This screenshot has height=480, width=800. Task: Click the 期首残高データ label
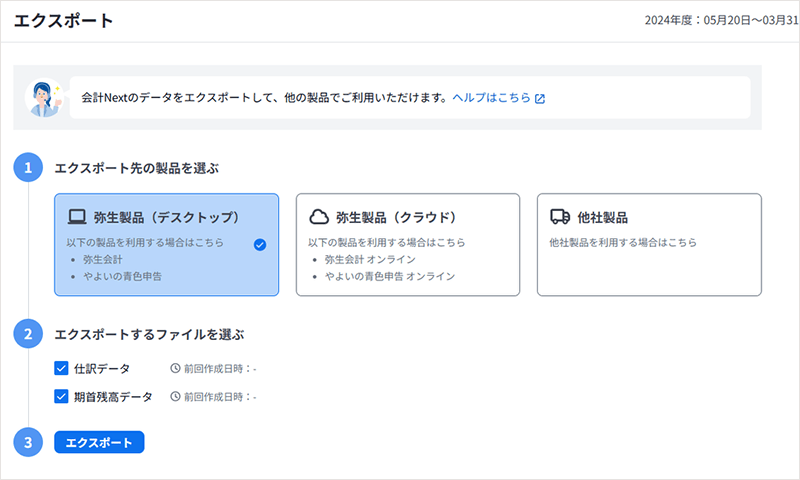(113, 397)
